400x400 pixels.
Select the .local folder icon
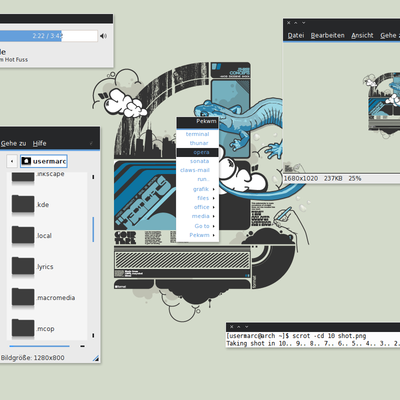pyautogui.click(x=23, y=235)
